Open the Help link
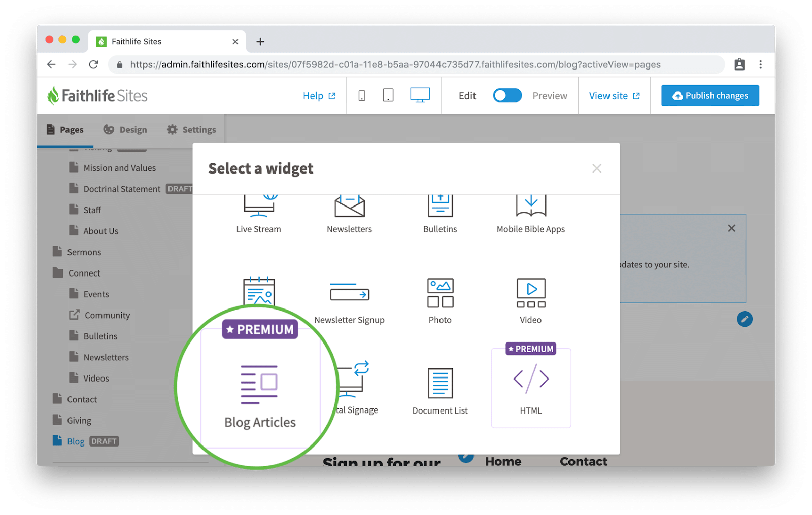This screenshot has width=812, height=515. click(319, 95)
